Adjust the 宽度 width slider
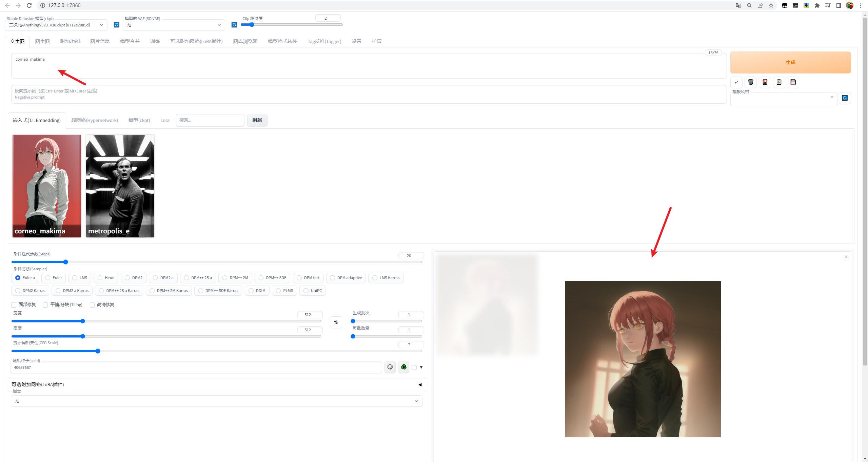This screenshot has height=462, width=868. [166, 321]
